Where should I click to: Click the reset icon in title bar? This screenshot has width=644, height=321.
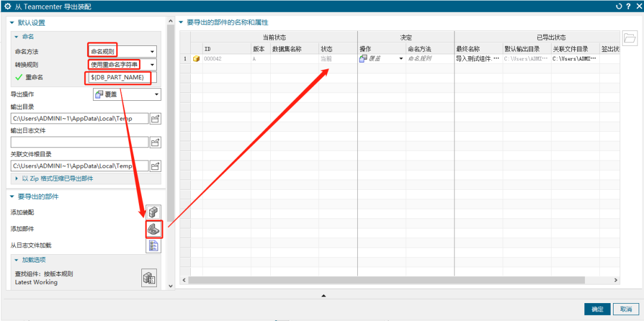[619, 6]
